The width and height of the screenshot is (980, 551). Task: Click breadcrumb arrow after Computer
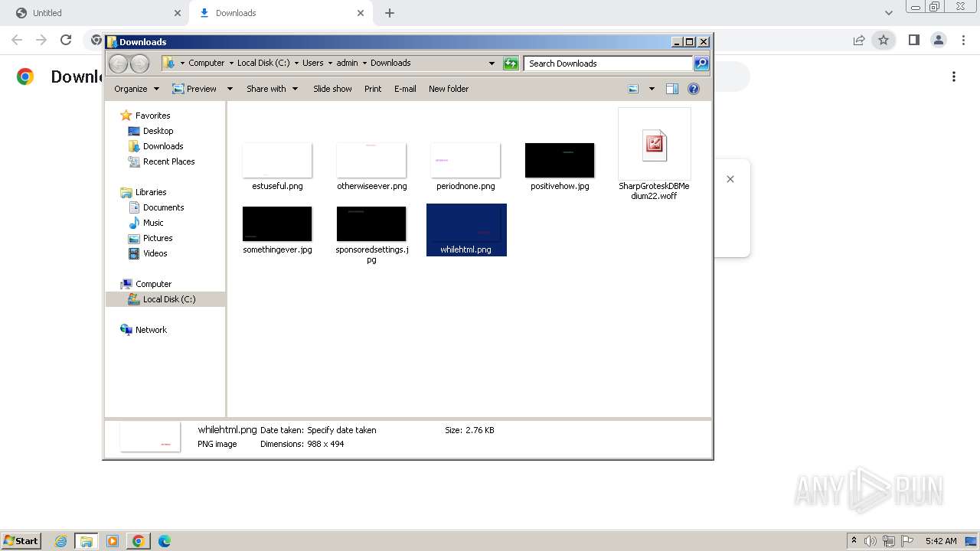231,64
